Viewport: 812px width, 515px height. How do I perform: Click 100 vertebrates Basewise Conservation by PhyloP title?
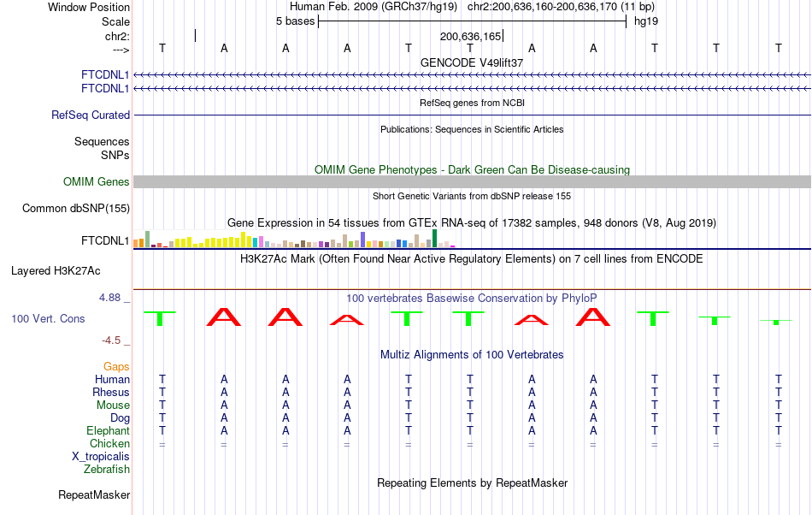point(472,298)
